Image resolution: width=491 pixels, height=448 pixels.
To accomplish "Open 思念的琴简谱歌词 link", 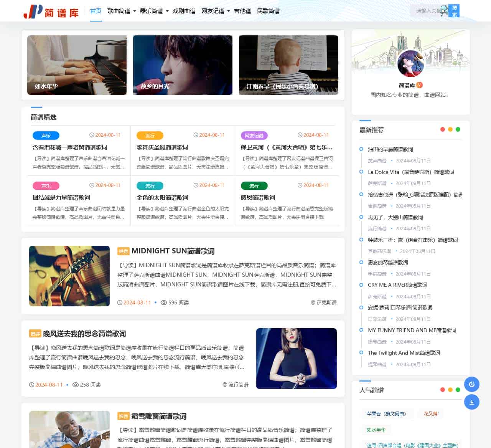I will point(388,263).
